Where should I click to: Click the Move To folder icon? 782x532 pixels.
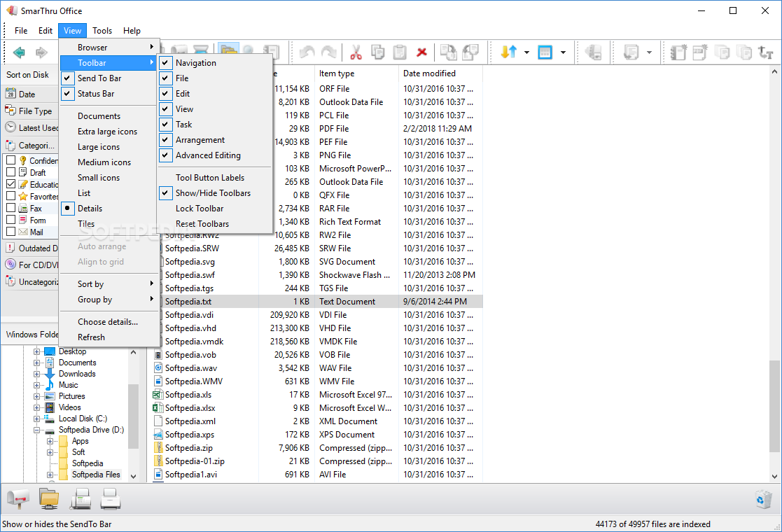coord(470,52)
